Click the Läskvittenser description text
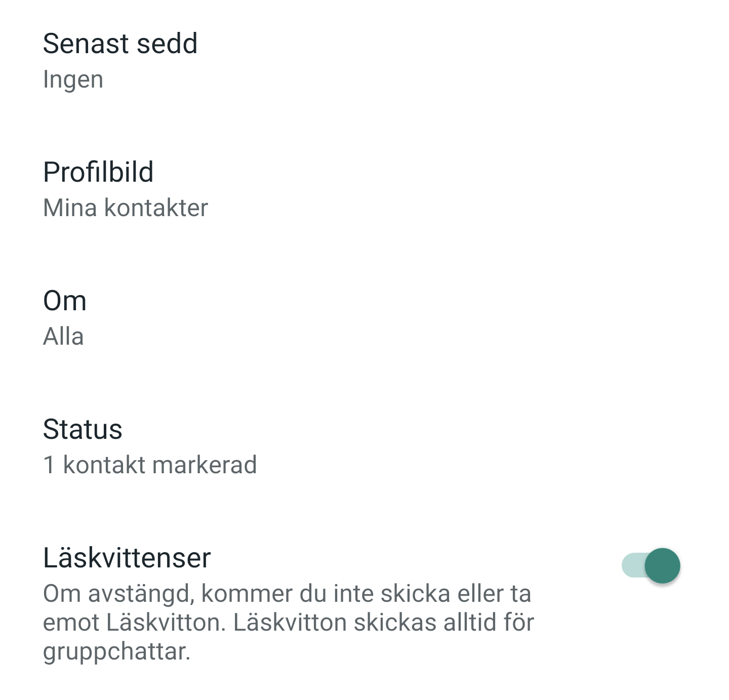Screen dimensions: 729x700 coord(289,622)
